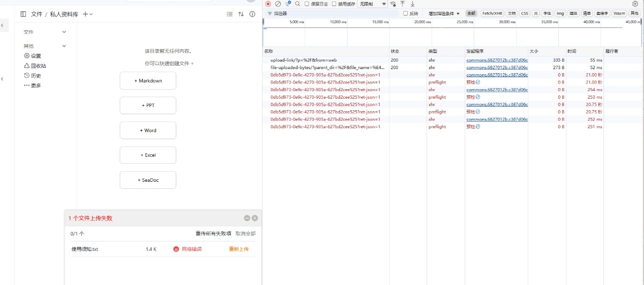Stop recording network log in DevTools

(268, 4)
